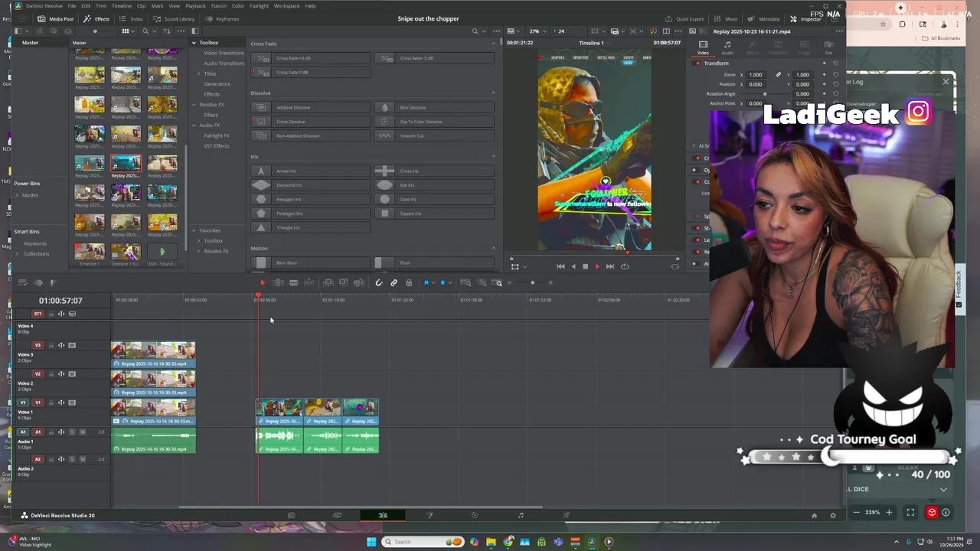Collapse the Cross Fade section
This screenshot has width=980, height=551.
tap(493, 44)
